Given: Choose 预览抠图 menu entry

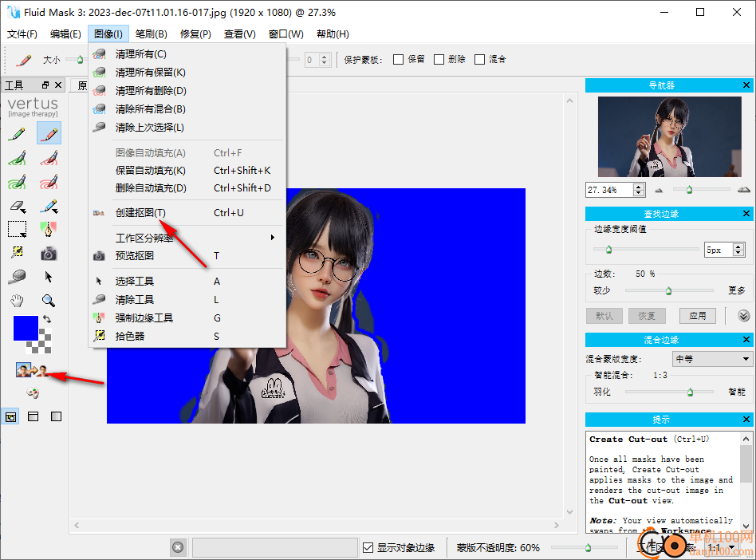Looking at the screenshot, I should tap(187, 255).
